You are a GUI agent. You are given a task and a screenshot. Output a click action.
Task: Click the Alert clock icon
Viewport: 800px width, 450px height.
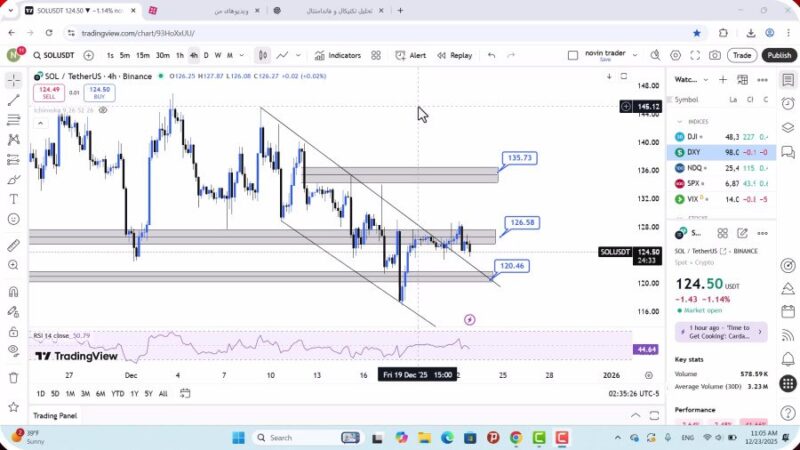[x=402, y=56]
